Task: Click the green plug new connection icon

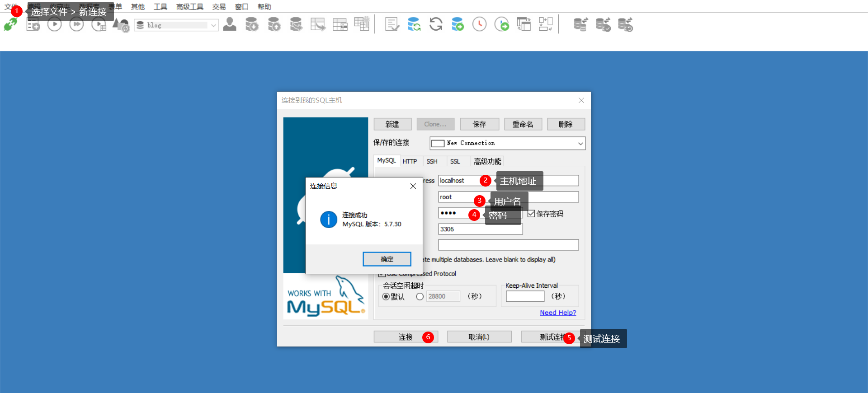Action: tap(10, 24)
